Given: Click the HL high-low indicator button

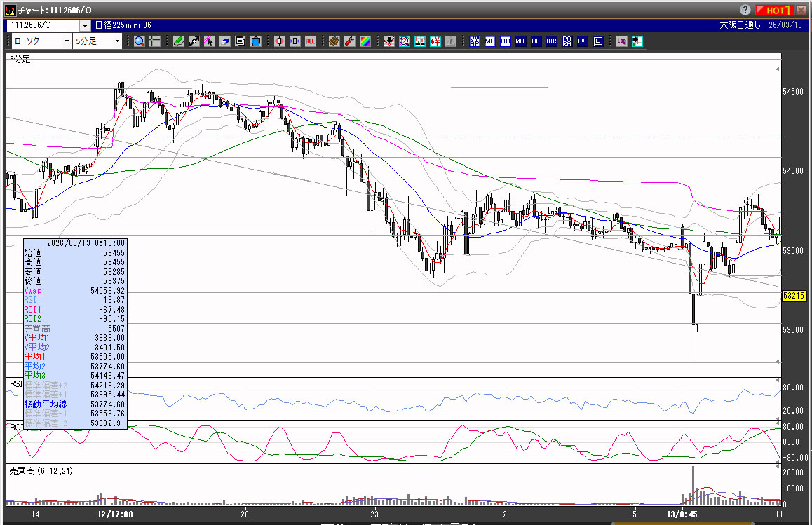Looking at the screenshot, I should [536, 41].
